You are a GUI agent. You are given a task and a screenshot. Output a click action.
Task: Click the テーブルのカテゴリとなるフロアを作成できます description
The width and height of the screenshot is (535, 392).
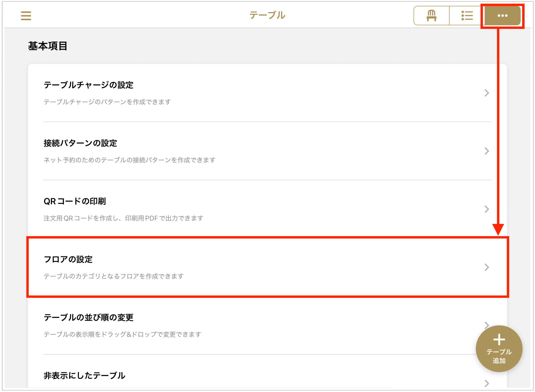click(x=114, y=276)
